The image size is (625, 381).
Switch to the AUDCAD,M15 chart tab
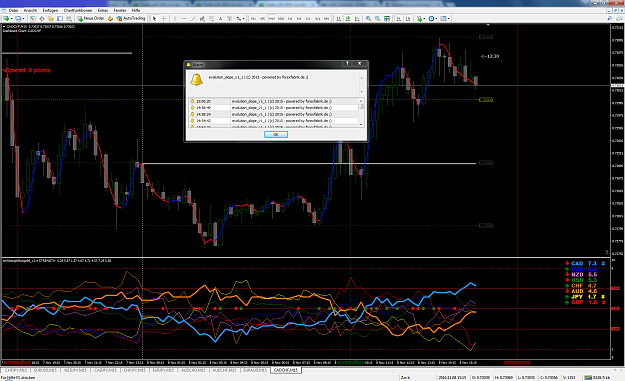coord(193,370)
